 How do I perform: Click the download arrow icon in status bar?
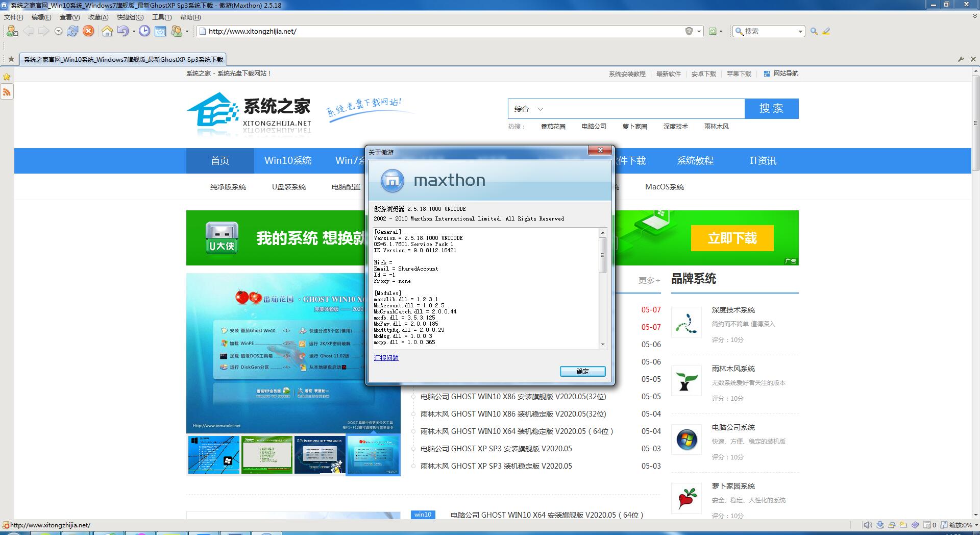(x=880, y=525)
